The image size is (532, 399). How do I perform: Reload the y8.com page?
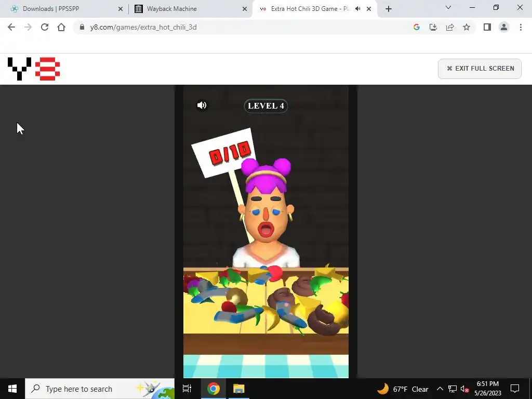[45, 27]
